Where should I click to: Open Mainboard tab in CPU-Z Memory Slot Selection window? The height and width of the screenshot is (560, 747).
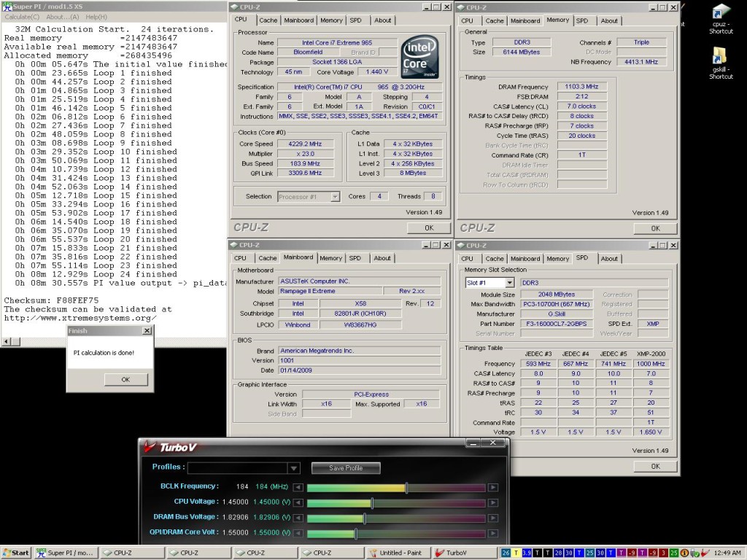coord(525,259)
